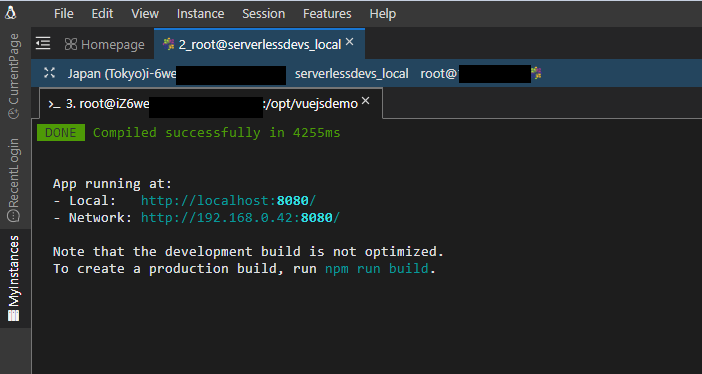The height and width of the screenshot is (374, 702).
Task: Click the development build not optimized note
Action: [248, 252]
